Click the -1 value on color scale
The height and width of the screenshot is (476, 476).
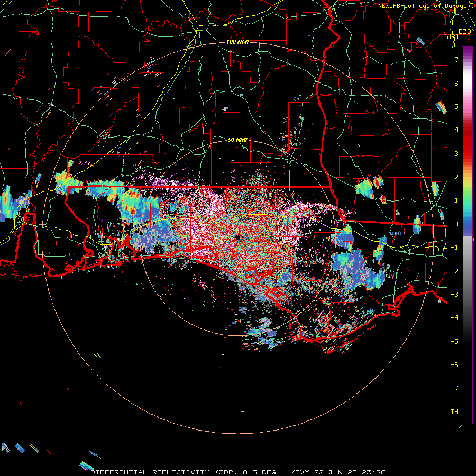[454, 248]
